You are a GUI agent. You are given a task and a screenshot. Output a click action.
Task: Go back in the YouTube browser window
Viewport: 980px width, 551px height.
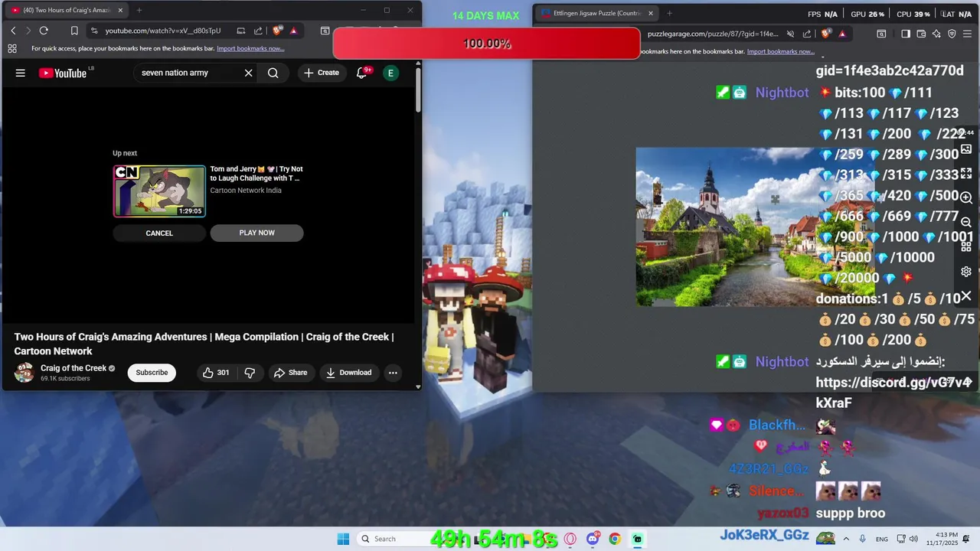(13, 31)
